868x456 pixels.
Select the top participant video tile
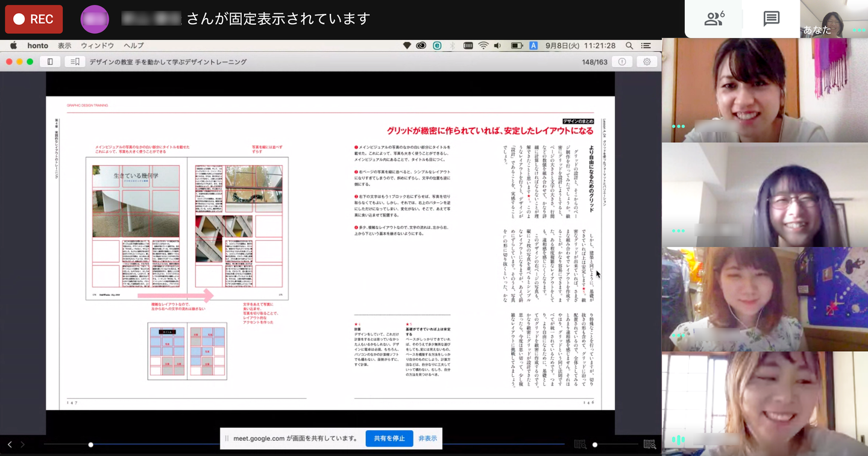pyautogui.click(x=764, y=90)
